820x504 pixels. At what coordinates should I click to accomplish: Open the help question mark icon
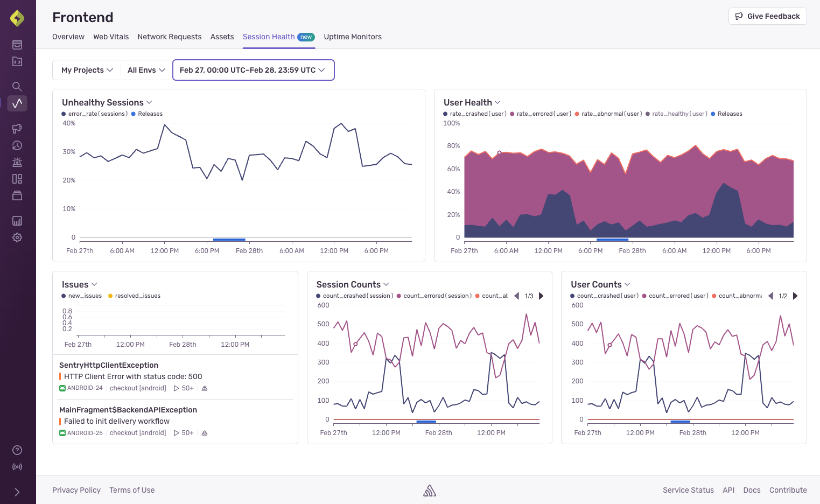17,450
